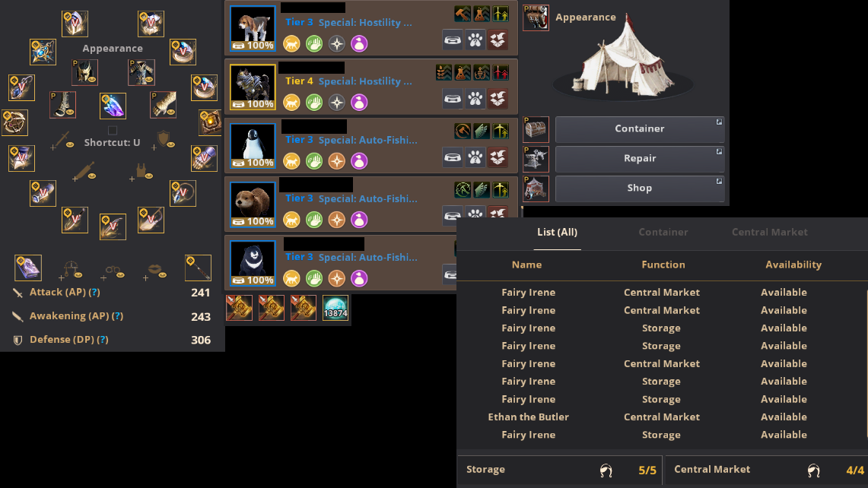Toggle yellow follow-mode icon on penguin pet

pyautogui.click(x=291, y=161)
